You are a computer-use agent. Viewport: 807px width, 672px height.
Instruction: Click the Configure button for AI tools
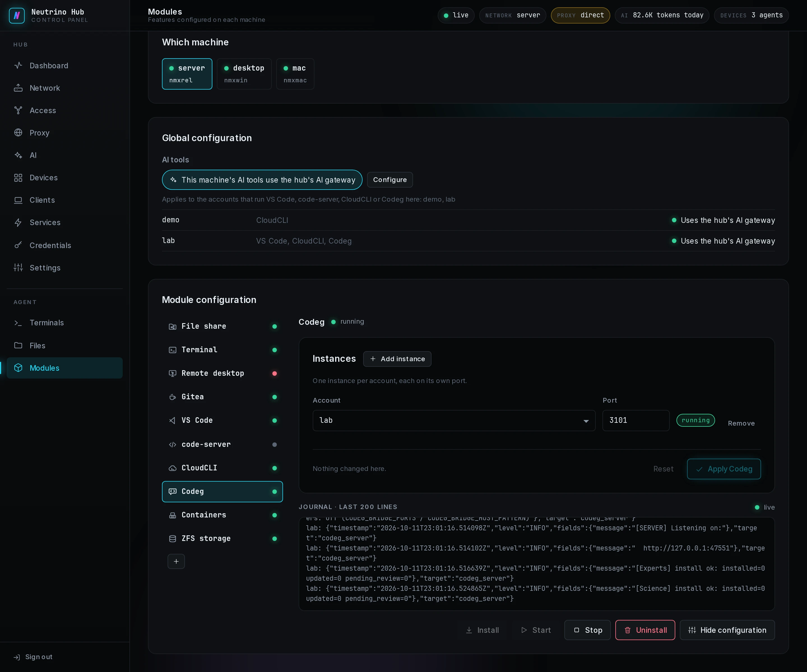point(390,180)
